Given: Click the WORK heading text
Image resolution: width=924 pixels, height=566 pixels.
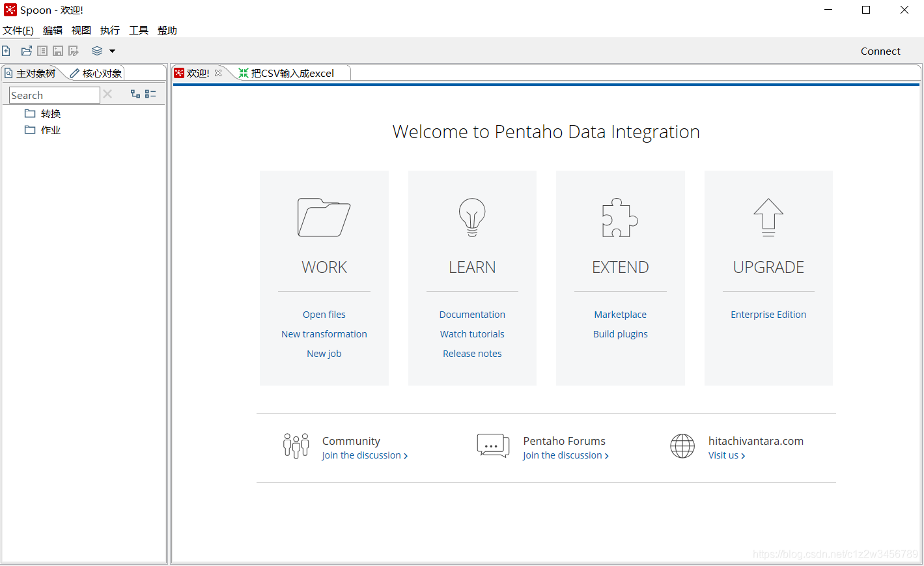Looking at the screenshot, I should pyautogui.click(x=324, y=267).
